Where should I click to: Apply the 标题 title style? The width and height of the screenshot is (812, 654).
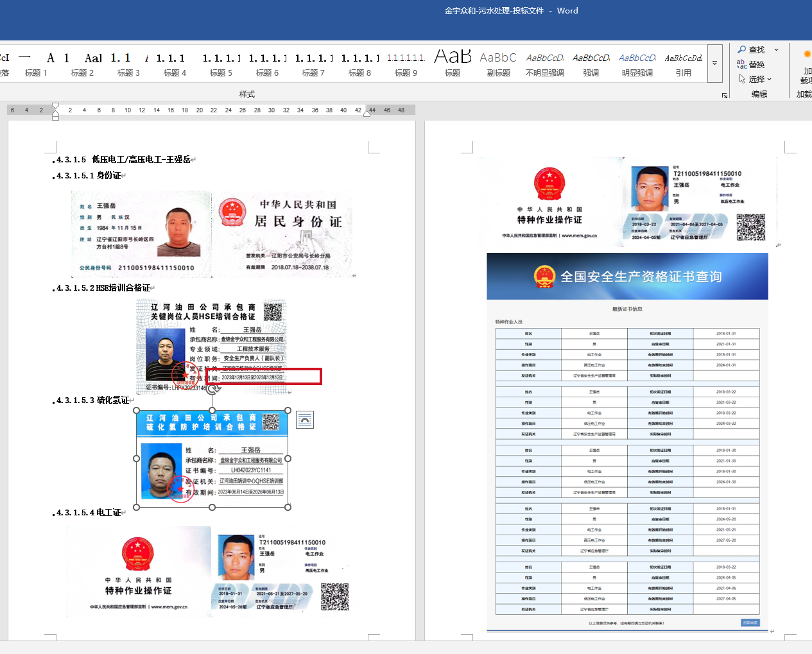pos(453,64)
